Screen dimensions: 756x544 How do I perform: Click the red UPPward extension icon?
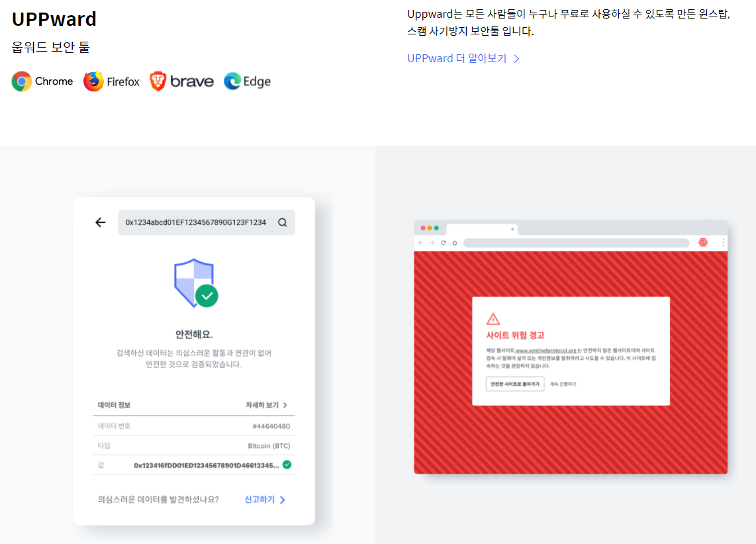pyautogui.click(x=703, y=242)
